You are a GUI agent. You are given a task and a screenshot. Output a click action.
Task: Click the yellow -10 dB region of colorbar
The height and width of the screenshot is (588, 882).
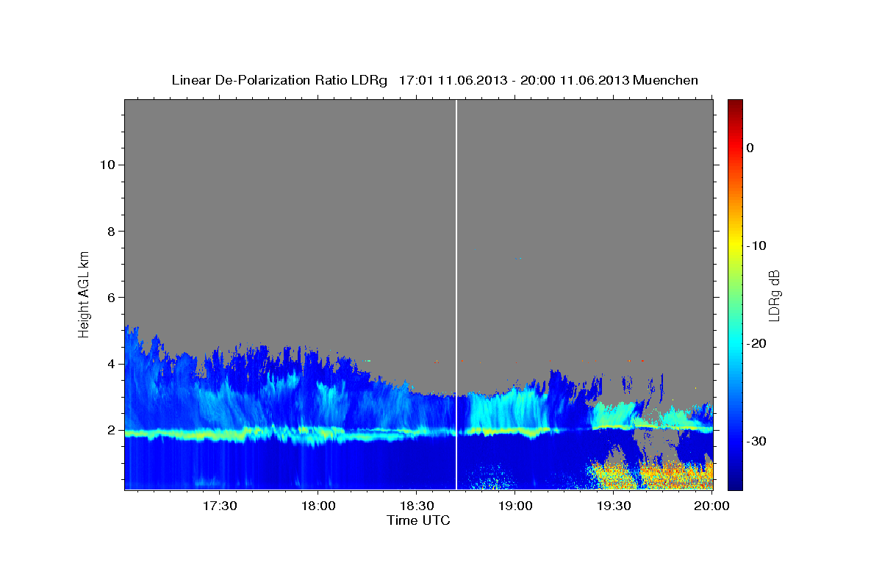(x=735, y=245)
